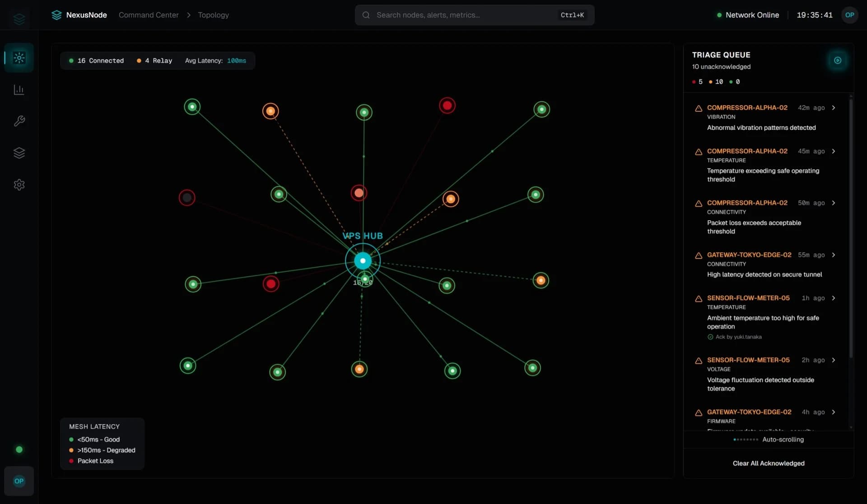The width and height of the screenshot is (867, 504).
Task: Open the wrench maintenance sidebar icon
Action: [19, 121]
